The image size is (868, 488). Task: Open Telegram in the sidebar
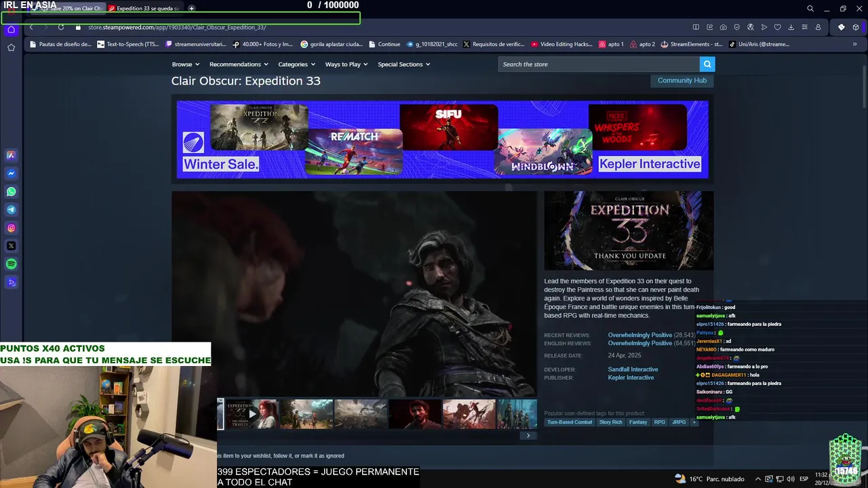point(11,210)
